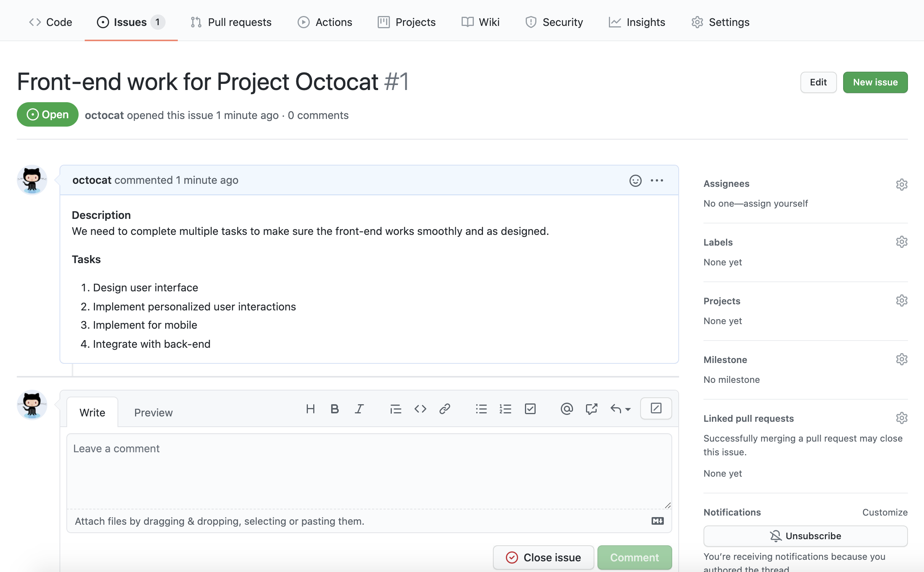
Task: Switch to Preview tab
Action: coord(153,412)
